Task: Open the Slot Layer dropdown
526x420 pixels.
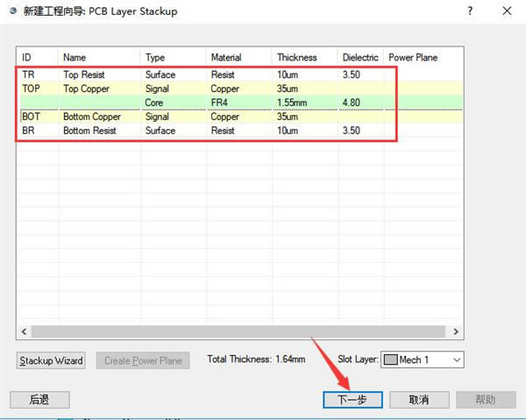Action: click(x=455, y=359)
